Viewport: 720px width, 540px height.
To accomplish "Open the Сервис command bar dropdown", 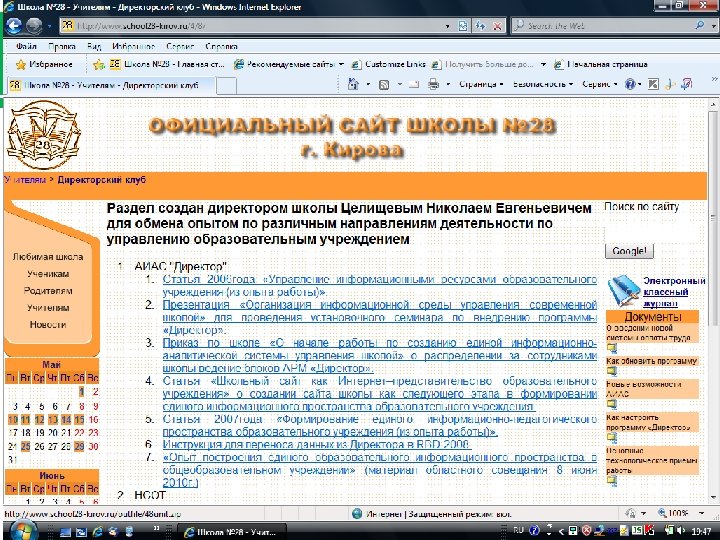I will tap(599, 84).
